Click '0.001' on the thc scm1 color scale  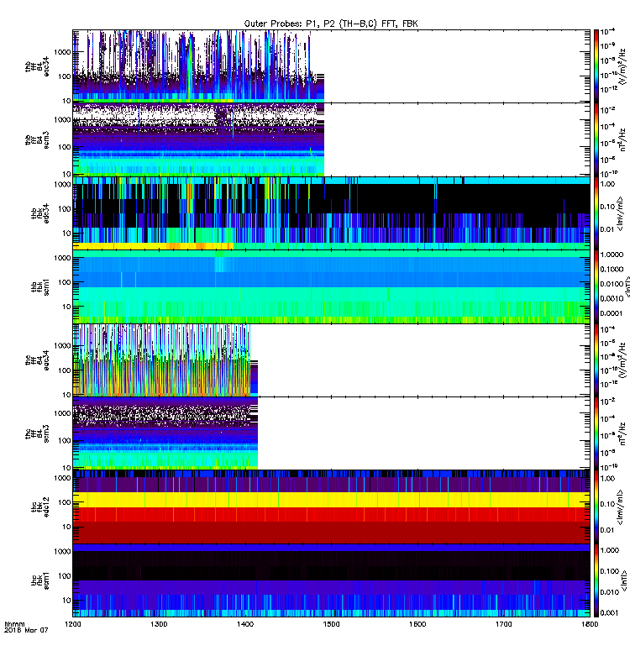[x=609, y=613]
